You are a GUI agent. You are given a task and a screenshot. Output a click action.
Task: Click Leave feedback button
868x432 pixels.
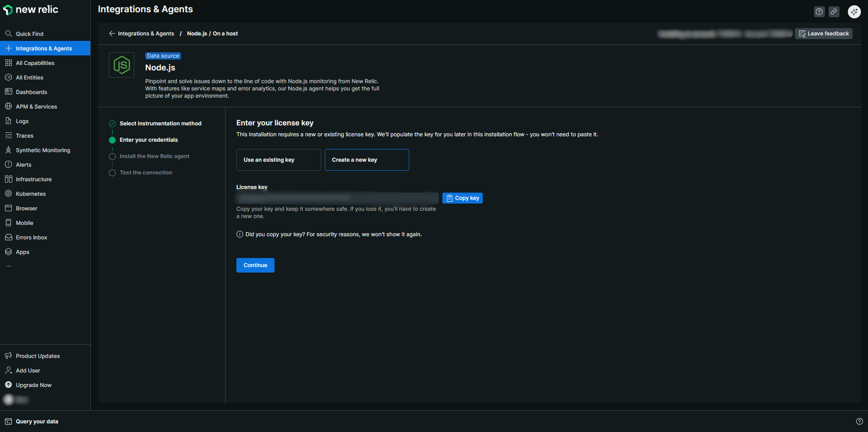click(x=823, y=34)
